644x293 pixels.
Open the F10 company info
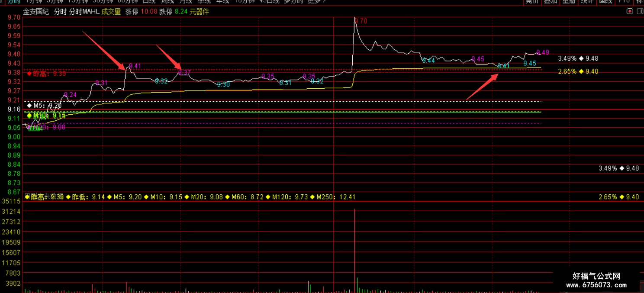pyautogui.click(x=624, y=1)
